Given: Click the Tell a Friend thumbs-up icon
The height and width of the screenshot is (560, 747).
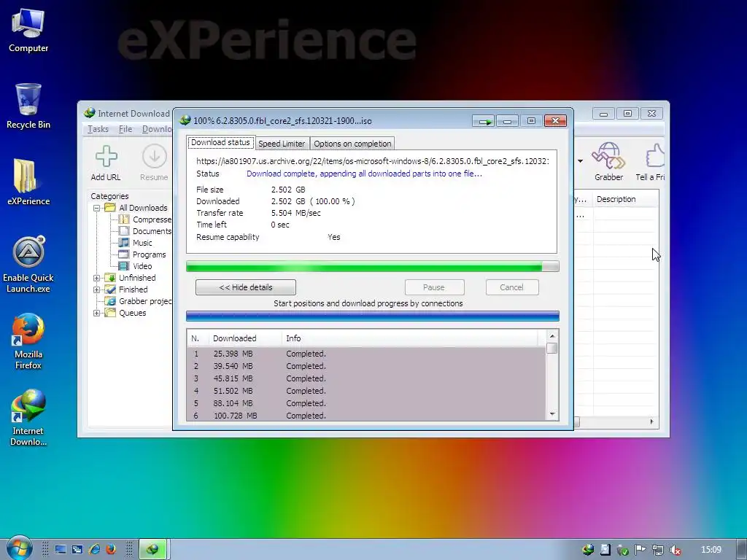Looking at the screenshot, I should pos(656,156).
